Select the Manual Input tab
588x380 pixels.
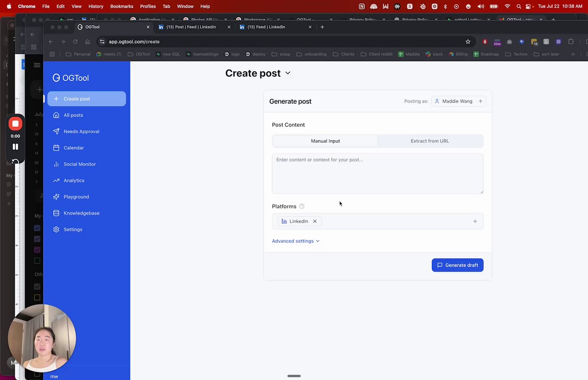coord(325,141)
